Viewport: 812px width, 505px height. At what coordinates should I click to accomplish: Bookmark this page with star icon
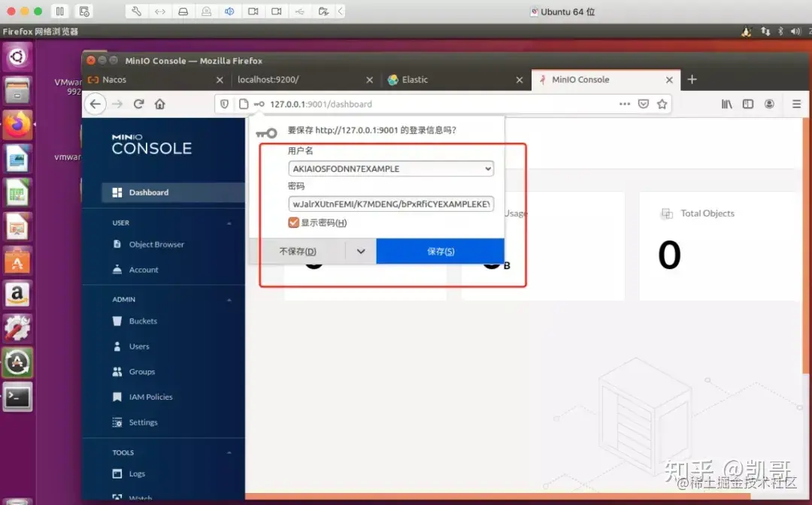pos(662,104)
